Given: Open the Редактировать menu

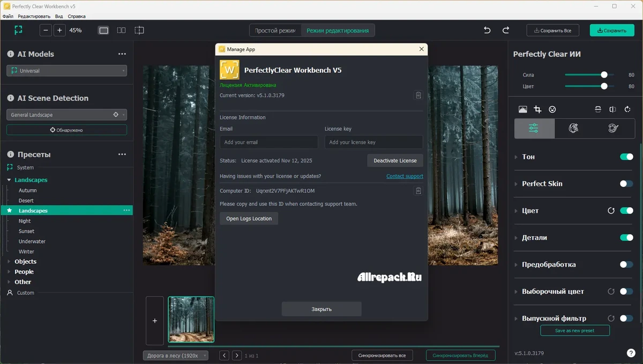Looking at the screenshot, I should pyautogui.click(x=34, y=17).
